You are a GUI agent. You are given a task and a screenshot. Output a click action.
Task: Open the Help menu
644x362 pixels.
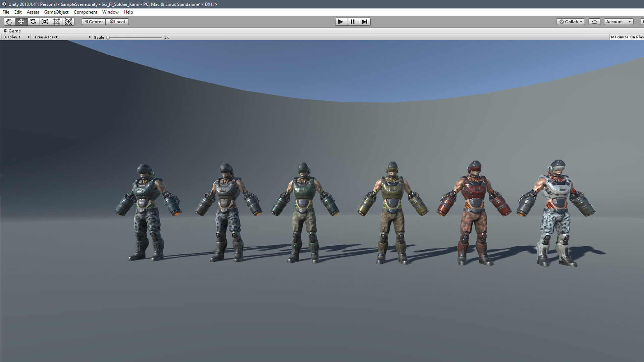[x=128, y=12]
